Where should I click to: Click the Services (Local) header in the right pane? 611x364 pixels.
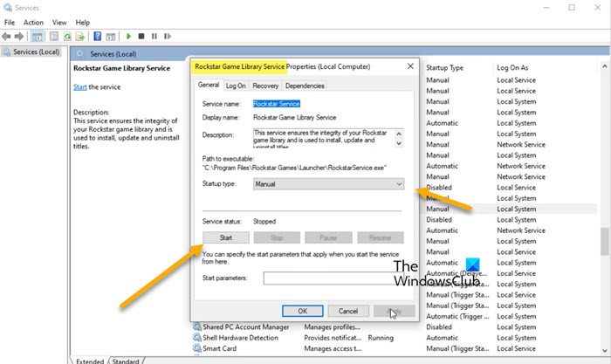pyautogui.click(x=113, y=54)
